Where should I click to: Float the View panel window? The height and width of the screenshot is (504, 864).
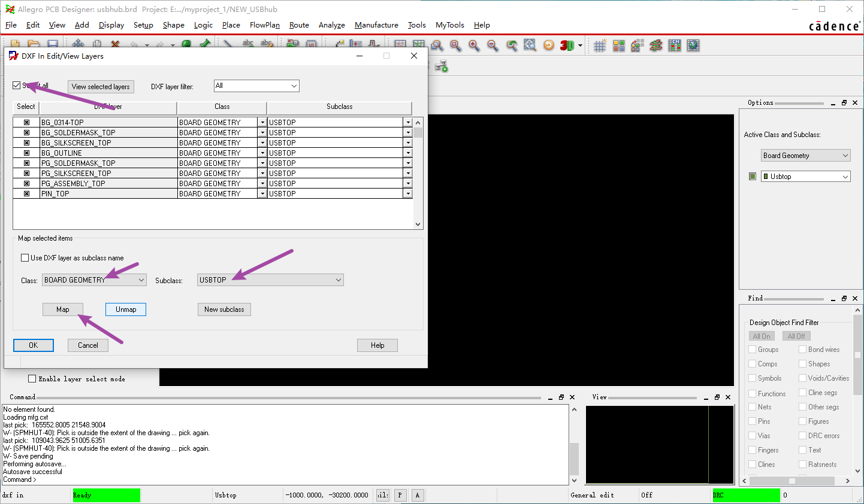pos(717,397)
